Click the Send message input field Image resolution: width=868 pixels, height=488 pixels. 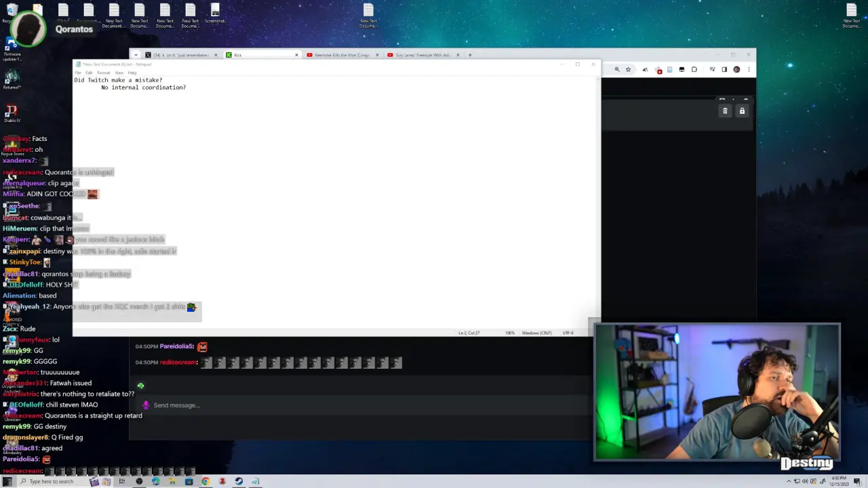(x=285, y=405)
